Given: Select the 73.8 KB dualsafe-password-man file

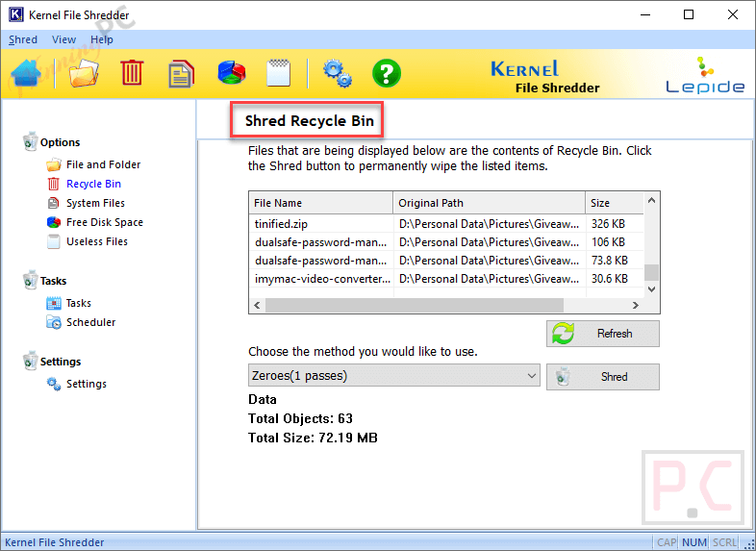Looking at the screenshot, I should (446, 261).
